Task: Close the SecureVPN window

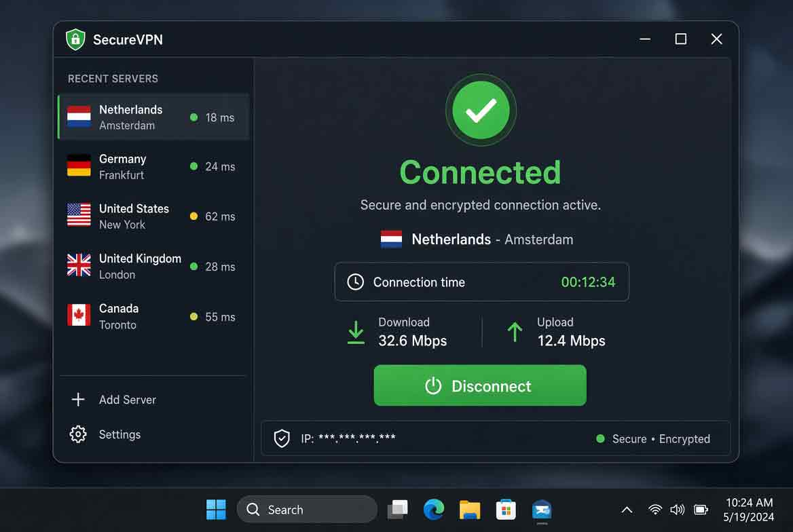Action: [x=717, y=39]
